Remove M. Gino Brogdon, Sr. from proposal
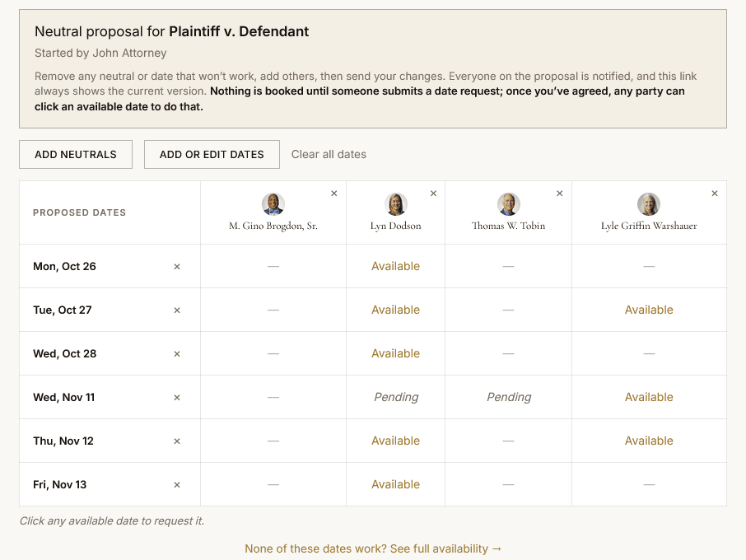Viewport: 746px width, 560px height. click(334, 194)
